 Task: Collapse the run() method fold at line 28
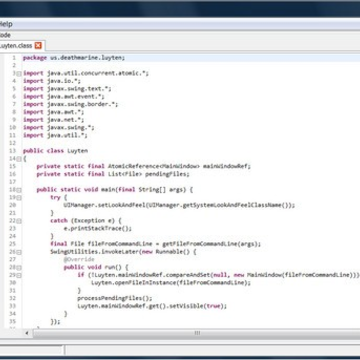coord(19,267)
